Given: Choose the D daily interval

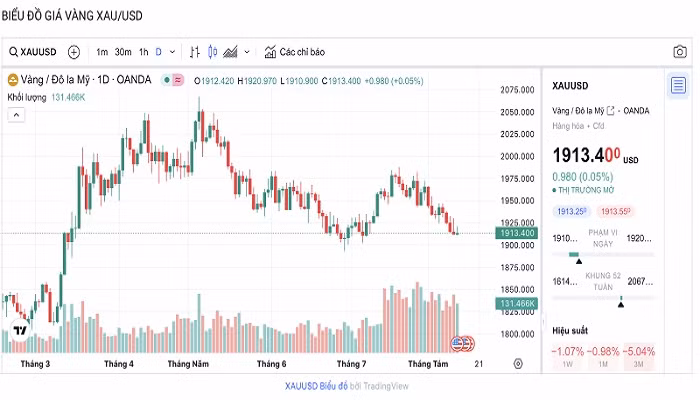Looking at the screenshot, I should point(158,52).
